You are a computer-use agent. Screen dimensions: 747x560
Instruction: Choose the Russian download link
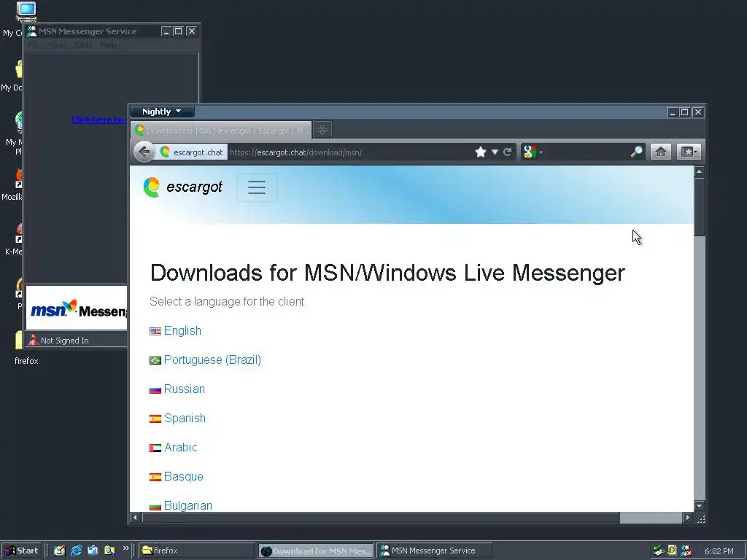point(185,389)
